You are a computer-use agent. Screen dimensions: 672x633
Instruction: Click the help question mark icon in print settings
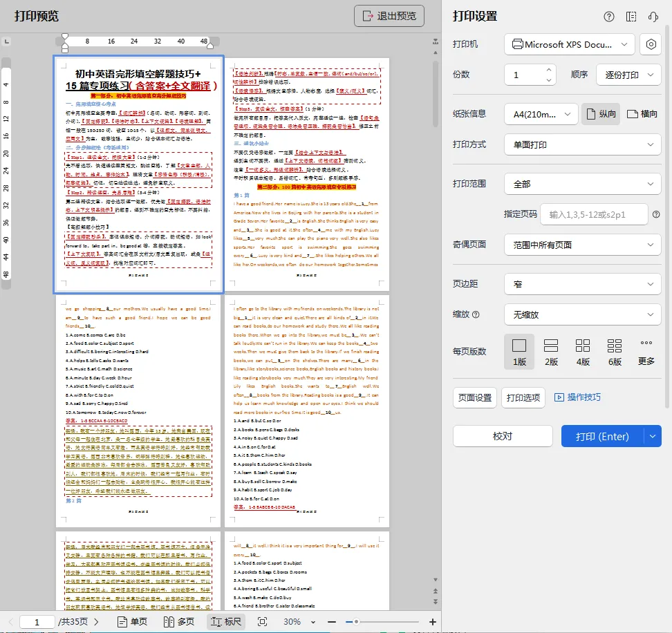tap(608, 17)
